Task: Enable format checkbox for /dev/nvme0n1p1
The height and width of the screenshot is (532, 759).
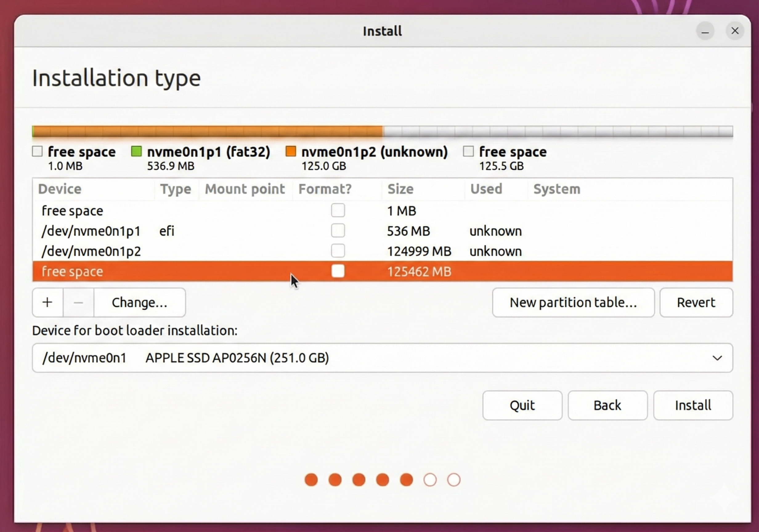Action: tap(338, 231)
